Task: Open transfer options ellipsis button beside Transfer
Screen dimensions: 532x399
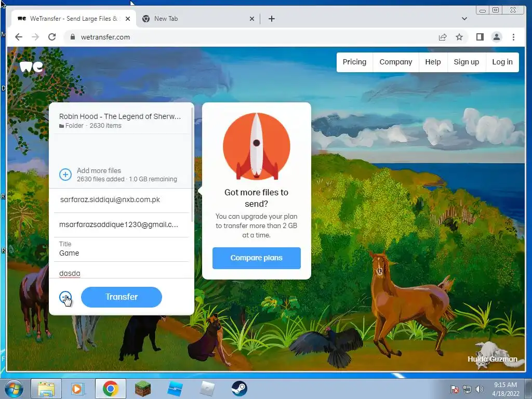Action: [65, 297]
